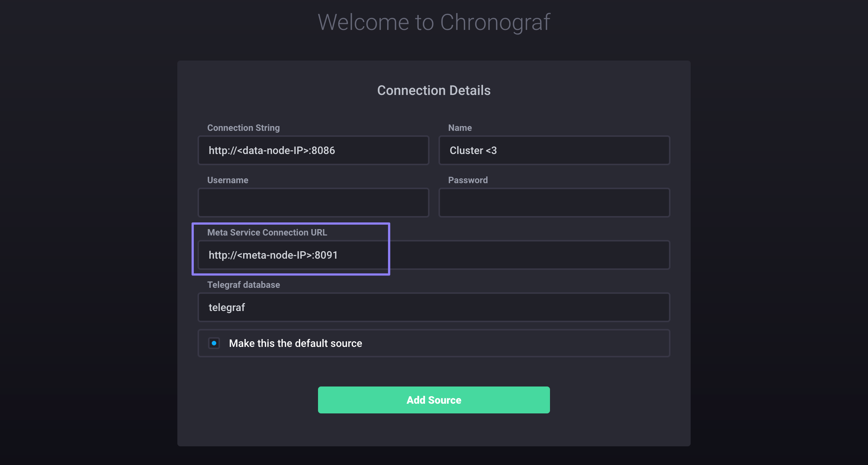This screenshot has height=465, width=868.
Task: Click the "Make this the default source" label
Action: click(x=295, y=343)
